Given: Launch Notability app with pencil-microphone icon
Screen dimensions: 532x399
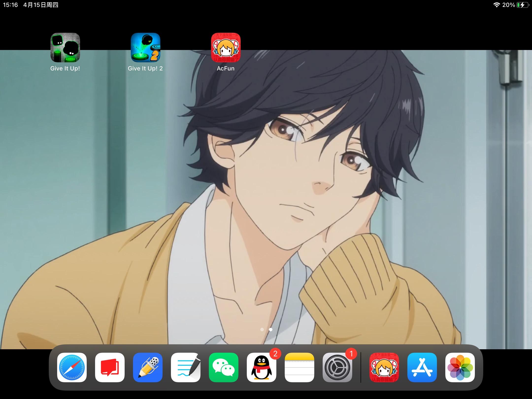Looking at the screenshot, I should click(x=148, y=367).
